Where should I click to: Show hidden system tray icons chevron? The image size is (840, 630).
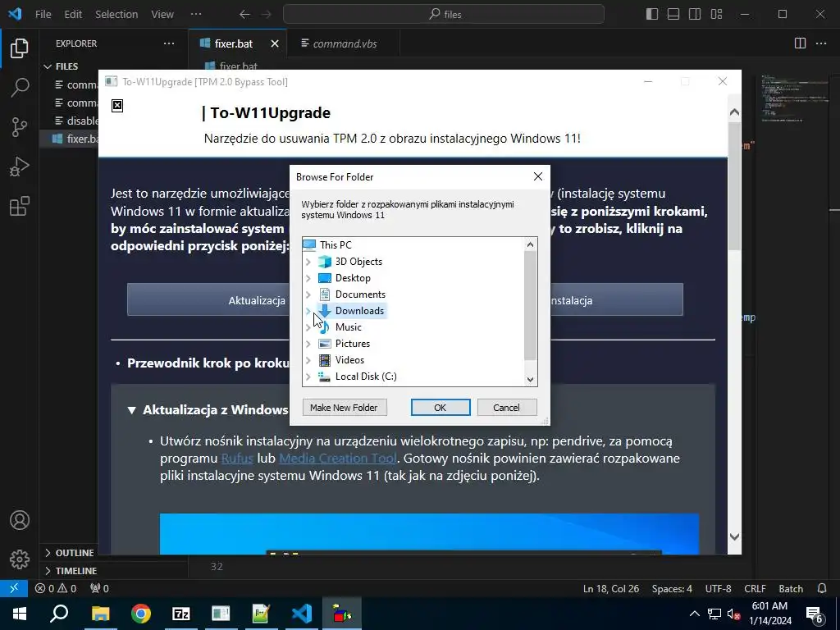click(x=694, y=614)
